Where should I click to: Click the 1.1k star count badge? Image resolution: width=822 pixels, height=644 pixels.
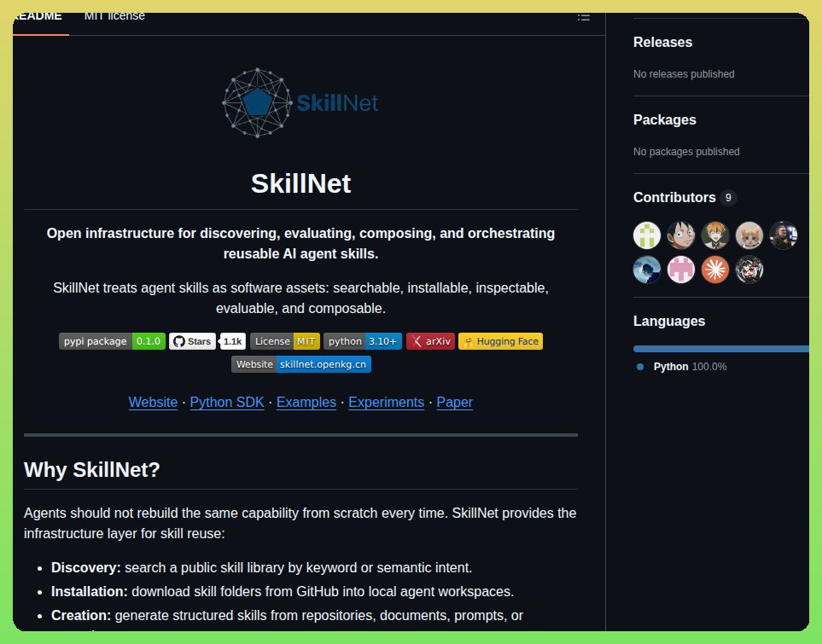click(x=233, y=341)
